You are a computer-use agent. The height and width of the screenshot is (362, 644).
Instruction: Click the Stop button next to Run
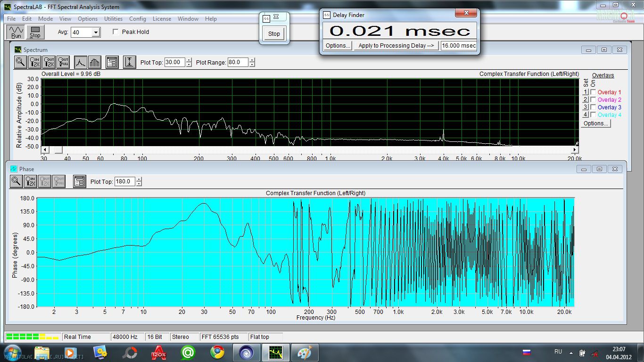35,32
